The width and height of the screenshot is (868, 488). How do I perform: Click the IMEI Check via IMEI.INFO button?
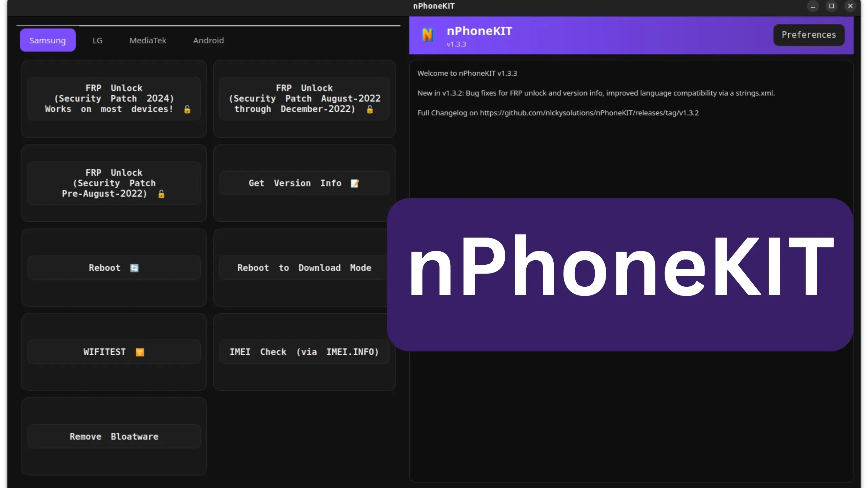(x=304, y=352)
